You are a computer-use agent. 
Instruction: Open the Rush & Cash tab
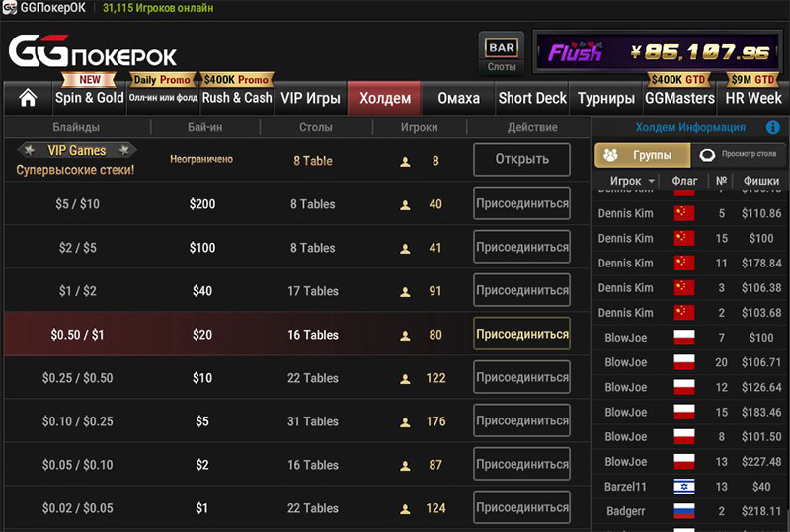(237, 98)
